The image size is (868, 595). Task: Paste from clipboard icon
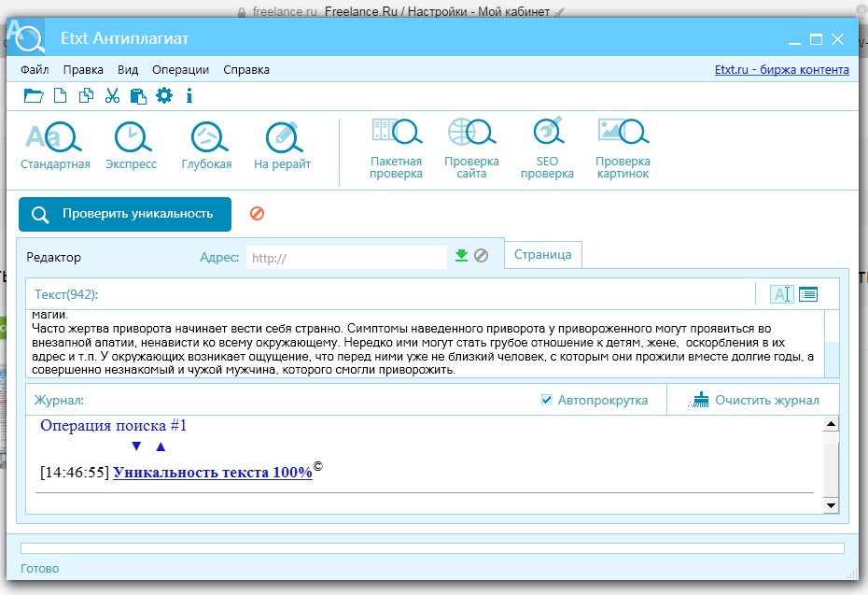click(x=138, y=96)
